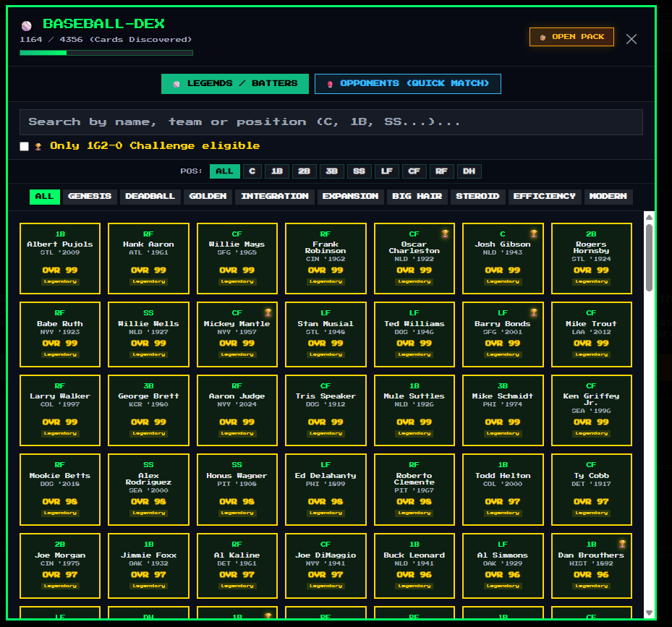Click trophy icon on Mickey Mantle card
672x627 pixels.
(268, 312)
